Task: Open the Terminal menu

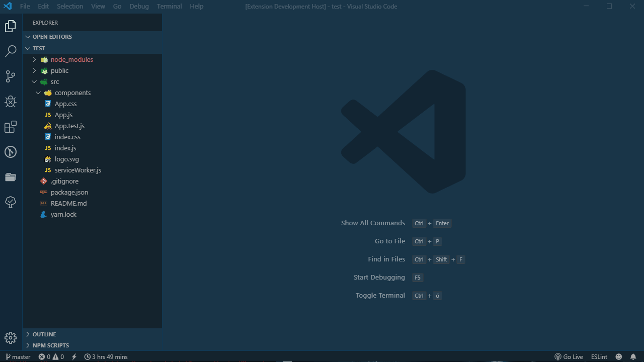Action: 170,6
